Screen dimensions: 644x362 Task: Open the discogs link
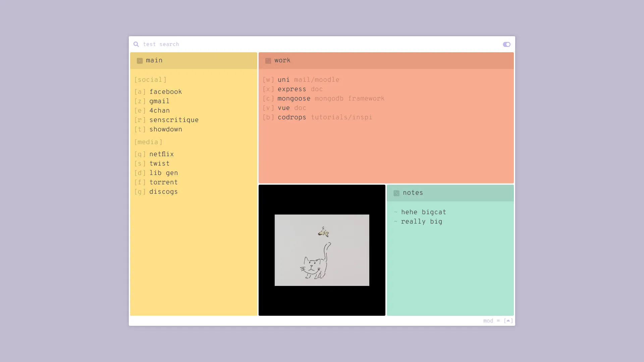(x=163, y=192)
